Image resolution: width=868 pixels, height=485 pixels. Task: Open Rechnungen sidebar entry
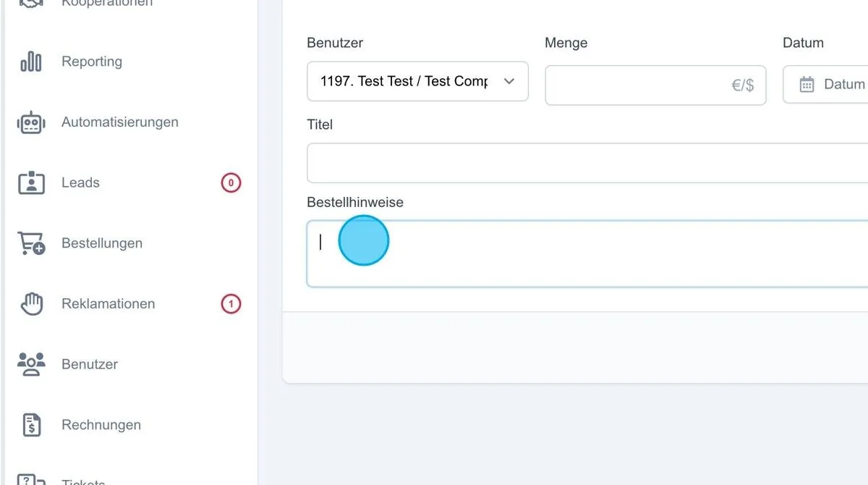[x=101, y=425]
